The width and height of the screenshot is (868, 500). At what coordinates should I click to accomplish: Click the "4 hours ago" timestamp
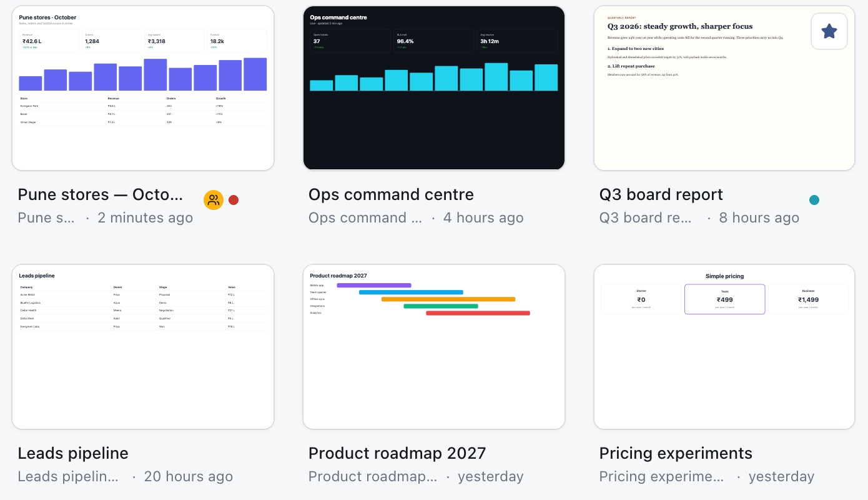pyautogui.click(x=483, y=217)
